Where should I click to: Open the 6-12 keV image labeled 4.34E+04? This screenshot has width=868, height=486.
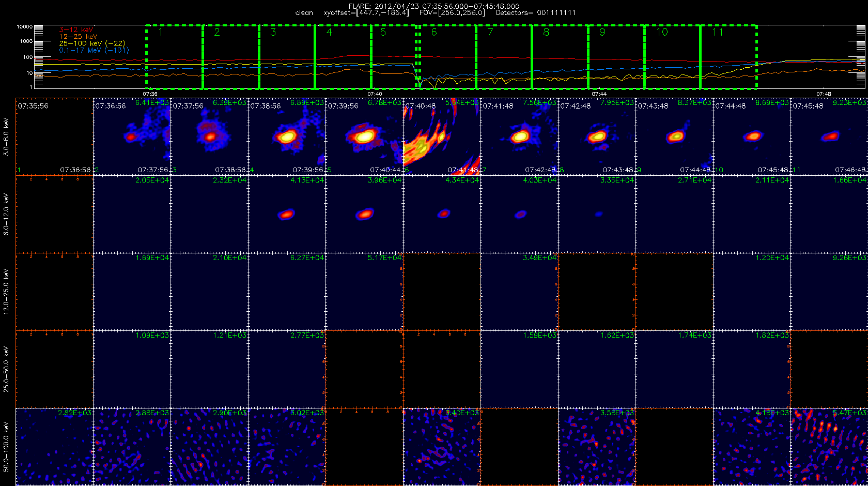click(442, 214)
